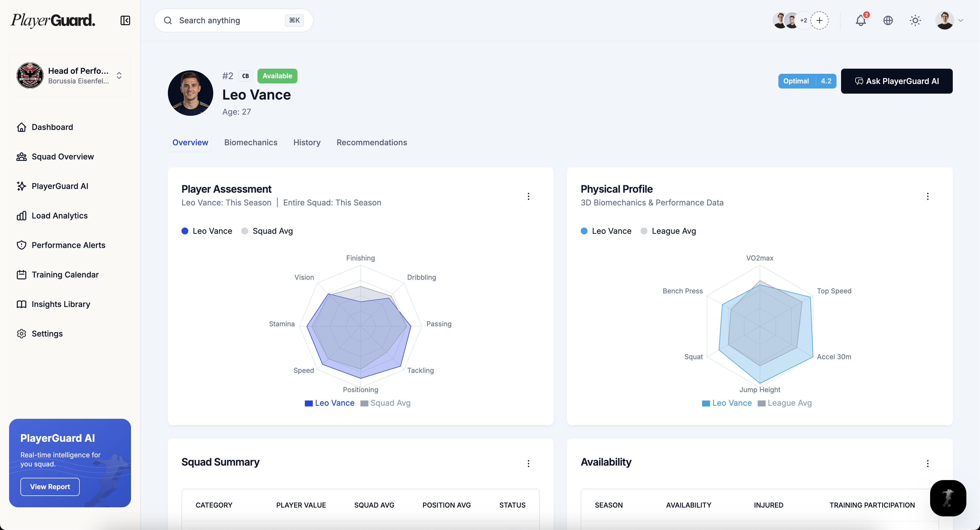Switch to the Biomechanics tab
The image size is (980, 530).
click(x=251, y=142)
